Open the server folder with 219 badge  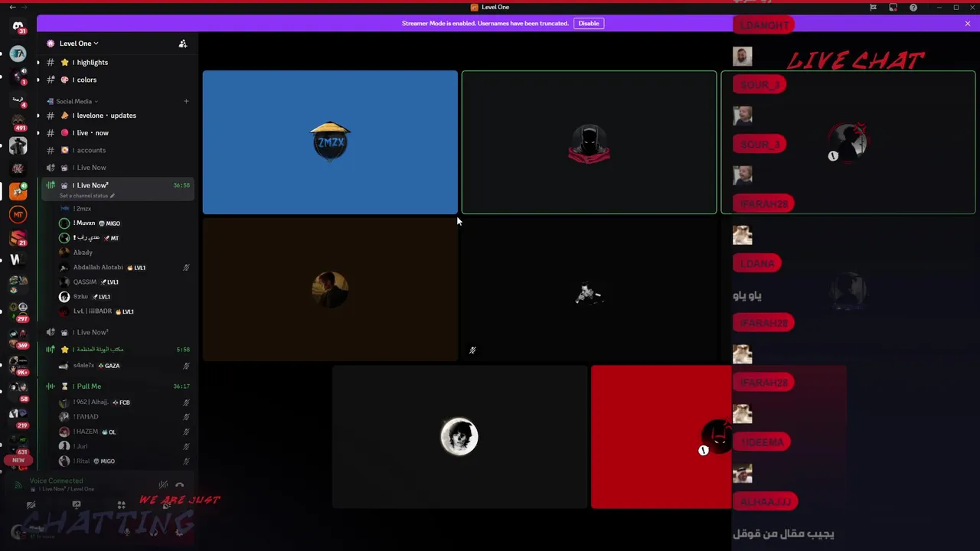18,417
